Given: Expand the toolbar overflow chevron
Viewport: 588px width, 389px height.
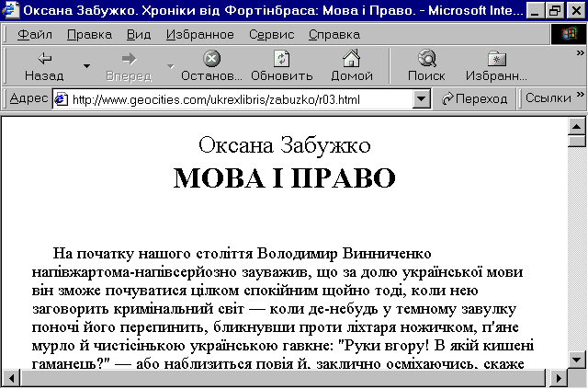Looking at the screenshot, I should 580,53.
